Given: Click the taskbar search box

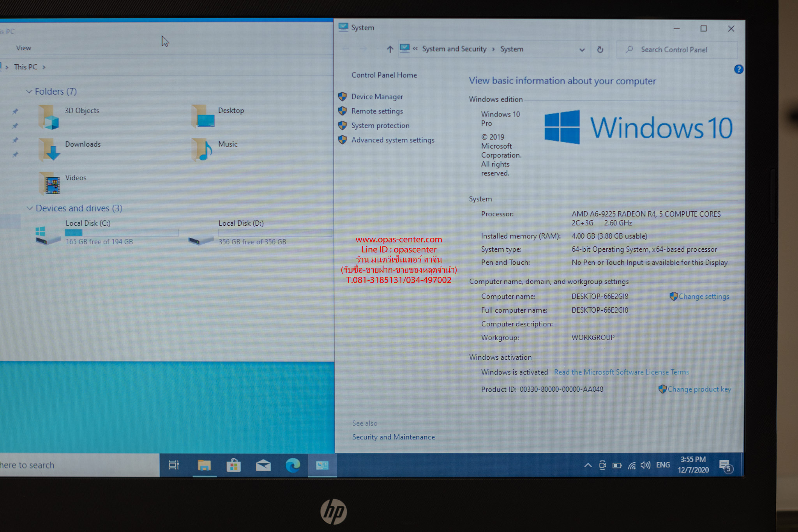Looking at the screenshot, I should pyautogui.click(x=79, y=465).
